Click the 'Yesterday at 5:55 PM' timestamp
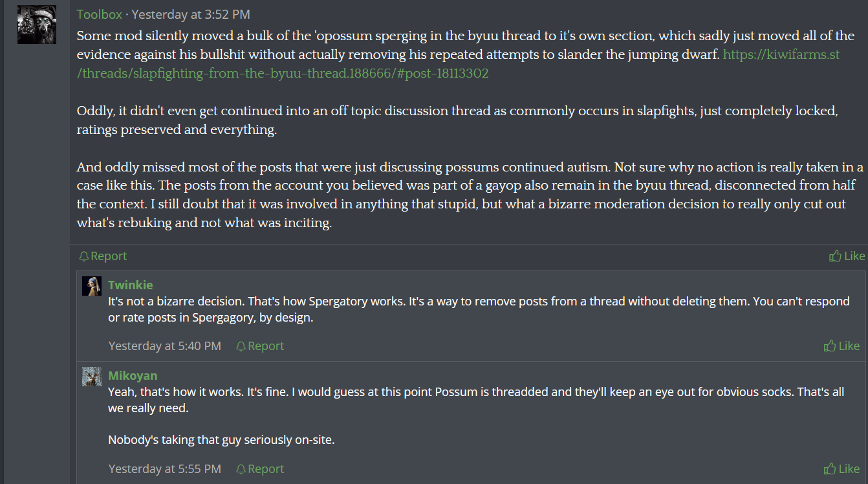The image size is (868, 484). (165, 469)
